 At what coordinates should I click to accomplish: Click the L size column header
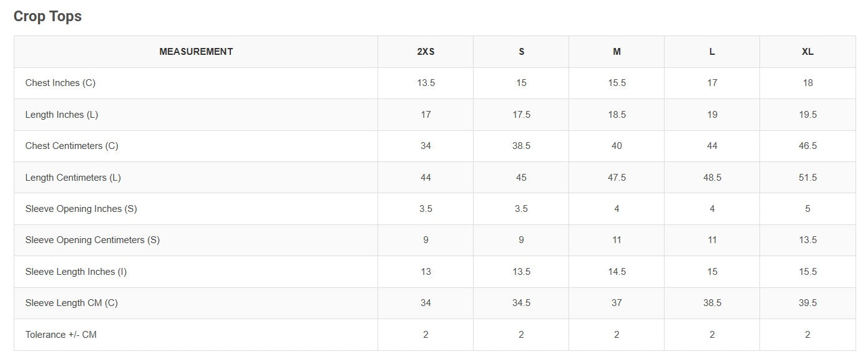tap(712, 52)
